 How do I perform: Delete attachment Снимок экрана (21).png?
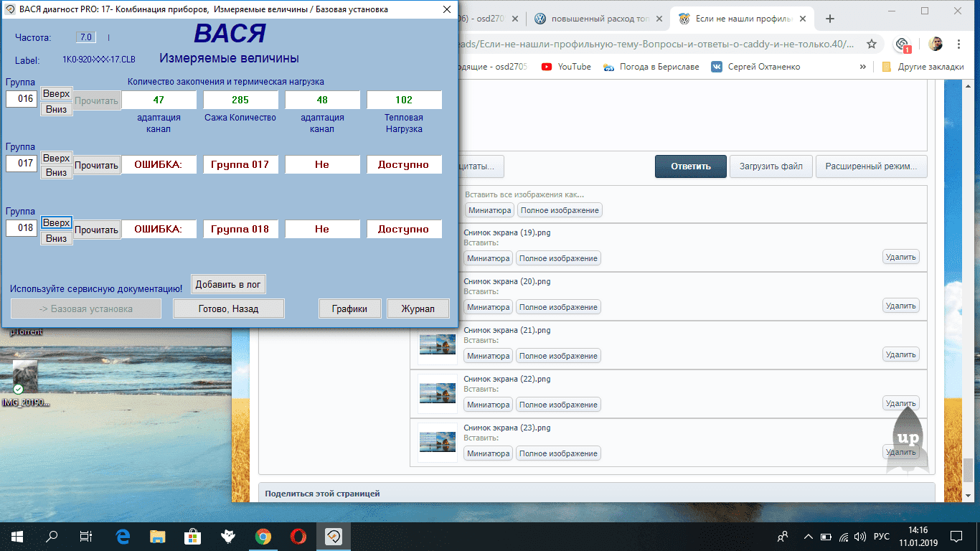pyautogui.click(x=900, y=354)
